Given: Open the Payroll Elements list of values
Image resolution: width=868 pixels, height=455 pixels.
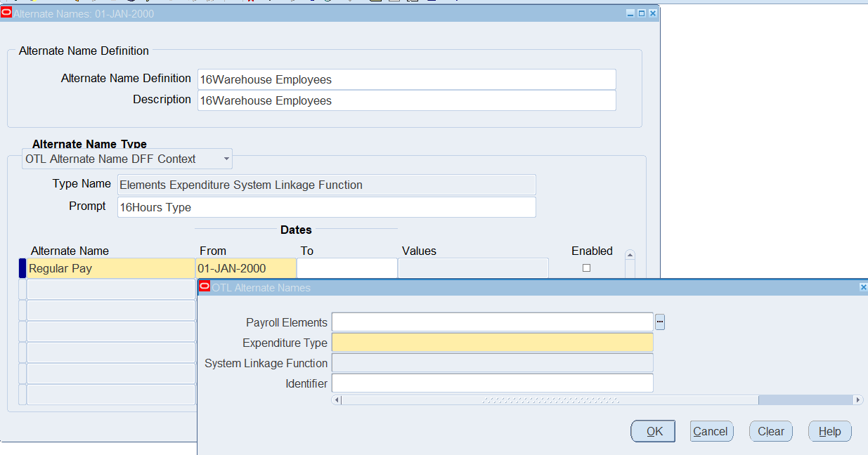Looking at the screenshot, I should (x=659, y=322).
